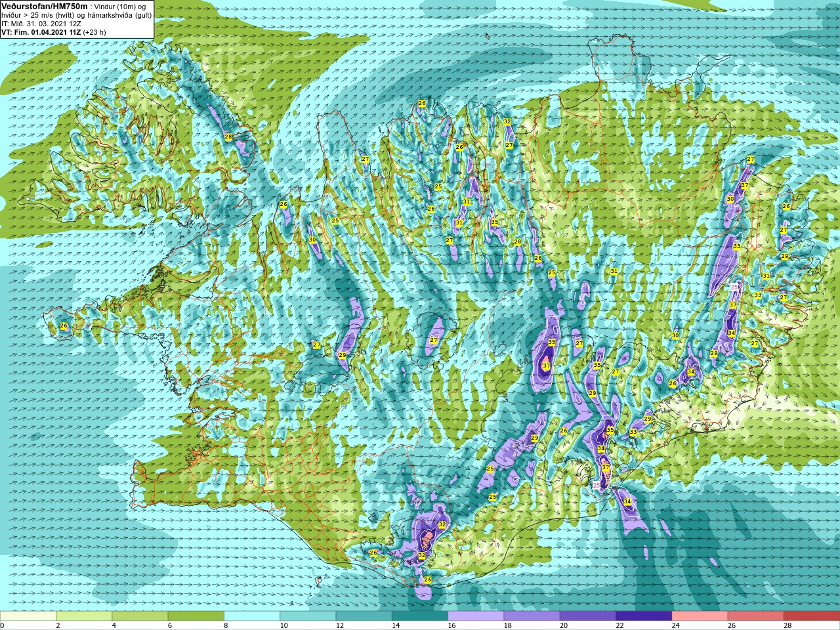Click the '8' tick on the color scale

(226, 625)
